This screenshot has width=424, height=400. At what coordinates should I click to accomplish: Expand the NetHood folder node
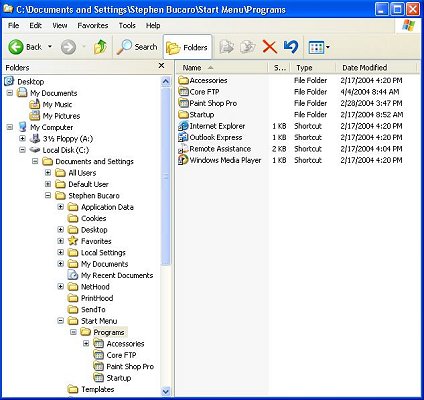(x=61, y=286)
